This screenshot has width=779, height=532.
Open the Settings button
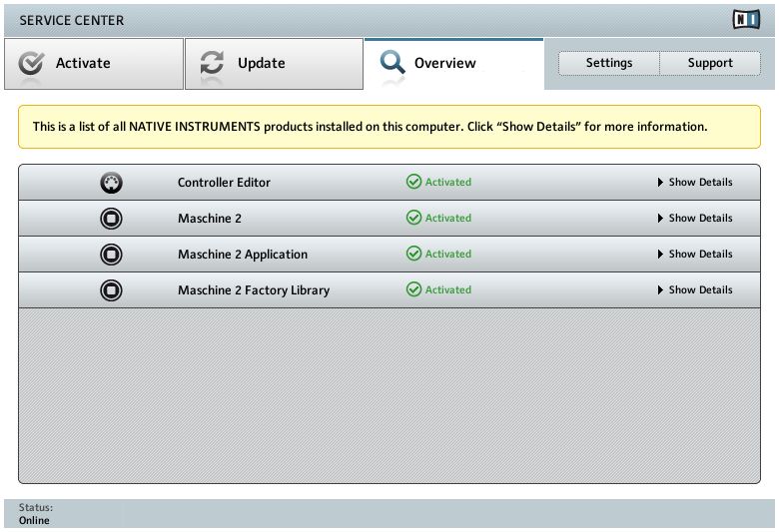click(x=609, y=63)
